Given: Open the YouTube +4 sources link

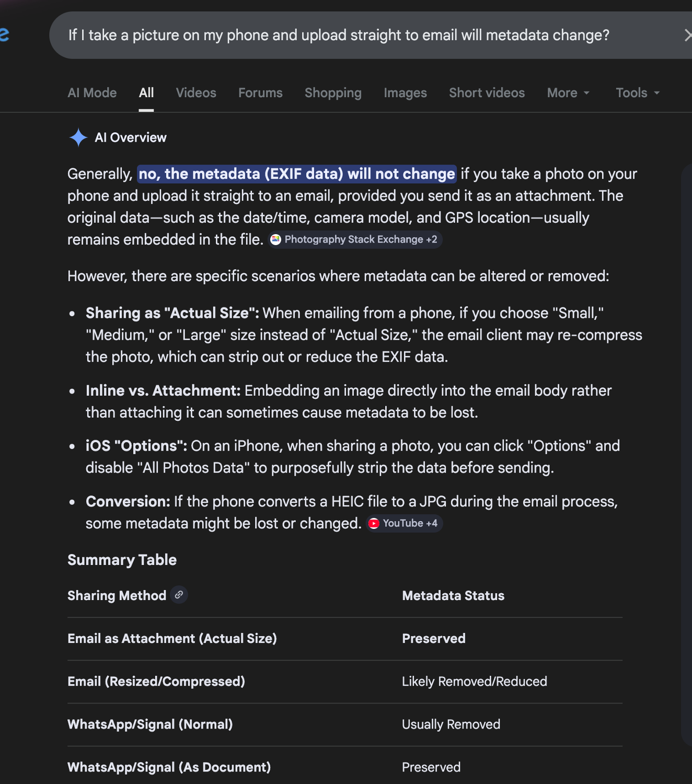Looking at the screenshot, I should [x=410, y=523].
